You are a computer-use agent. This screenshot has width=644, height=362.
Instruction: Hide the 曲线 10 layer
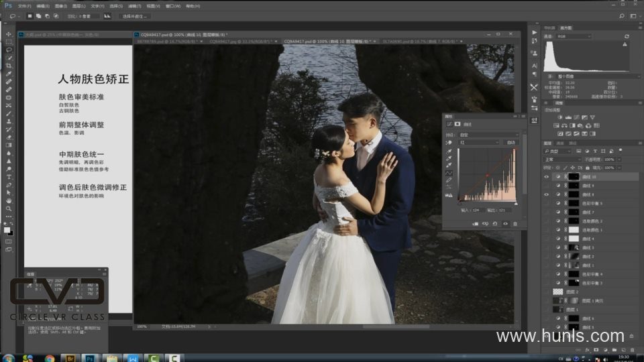(x=546, y=177)
